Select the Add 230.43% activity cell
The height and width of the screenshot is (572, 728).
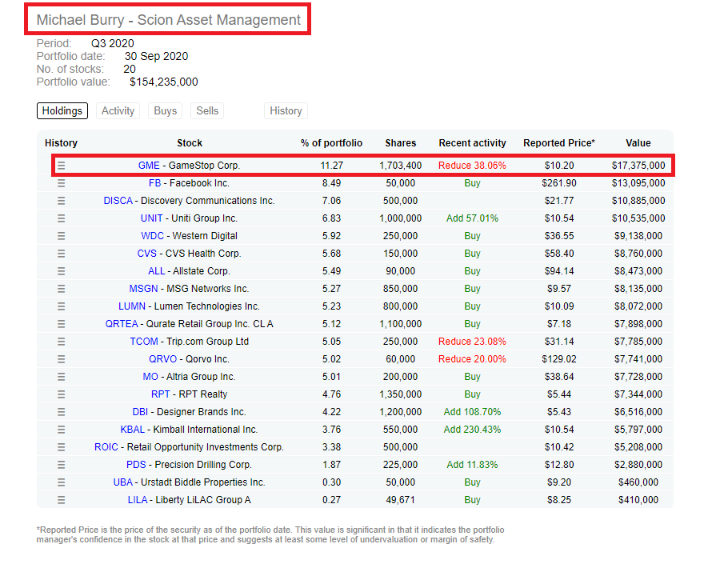coord(472,430)
